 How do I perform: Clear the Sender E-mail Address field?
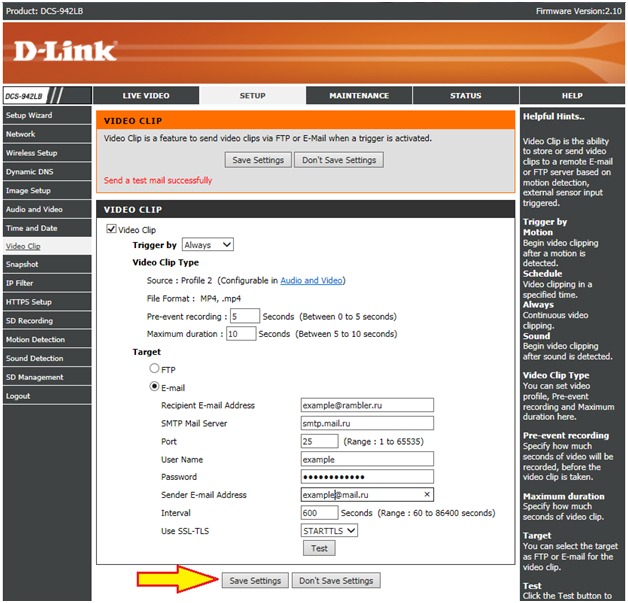tap(427, 495)
